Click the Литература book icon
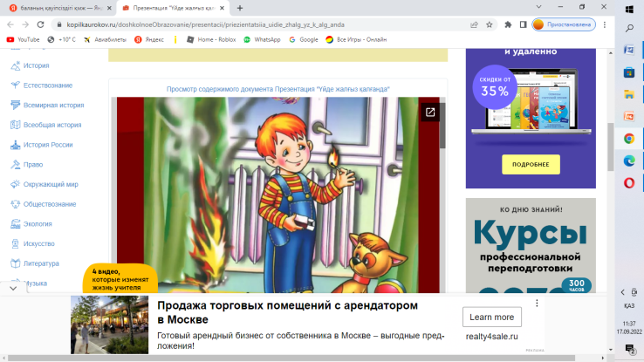 point(15,263)
